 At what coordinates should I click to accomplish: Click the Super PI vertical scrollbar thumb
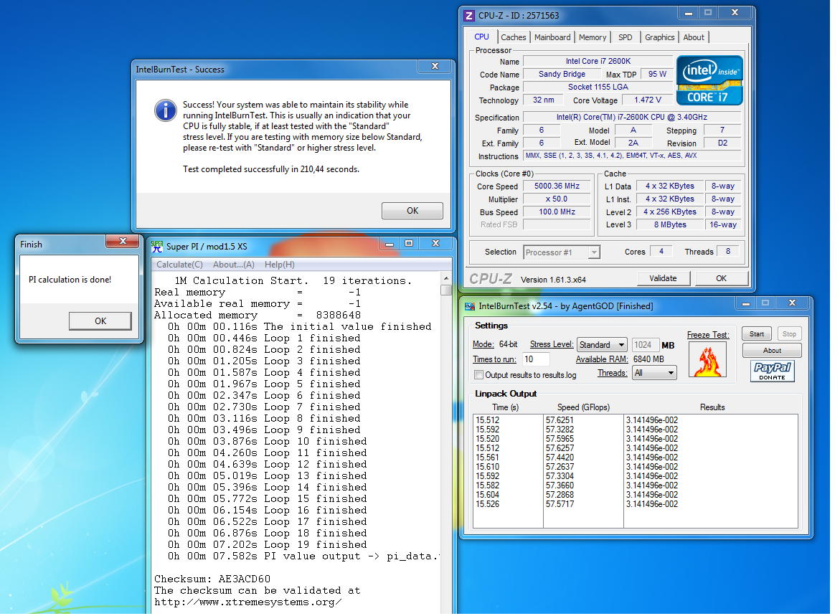pyautogui.click(x=445, y=290)
